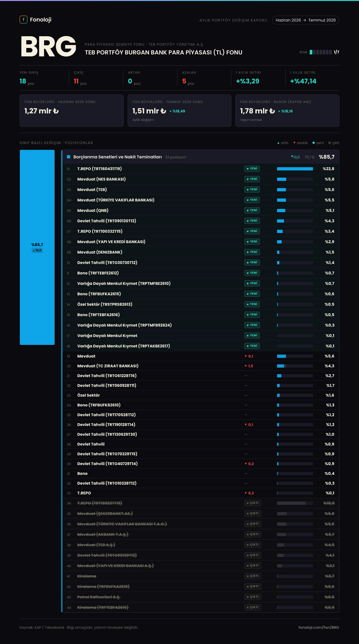Click the YENİ badge on Bono (TRFBUFKA2615)

[252, 294]
